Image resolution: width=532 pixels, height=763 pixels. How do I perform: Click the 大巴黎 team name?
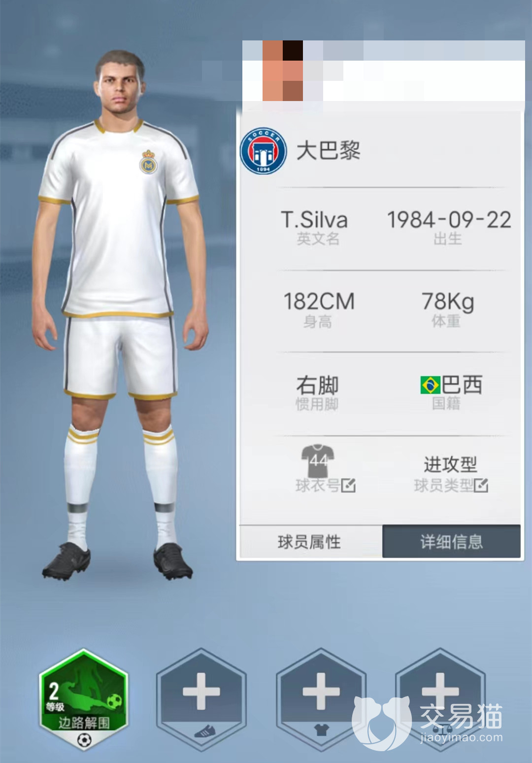329,151
